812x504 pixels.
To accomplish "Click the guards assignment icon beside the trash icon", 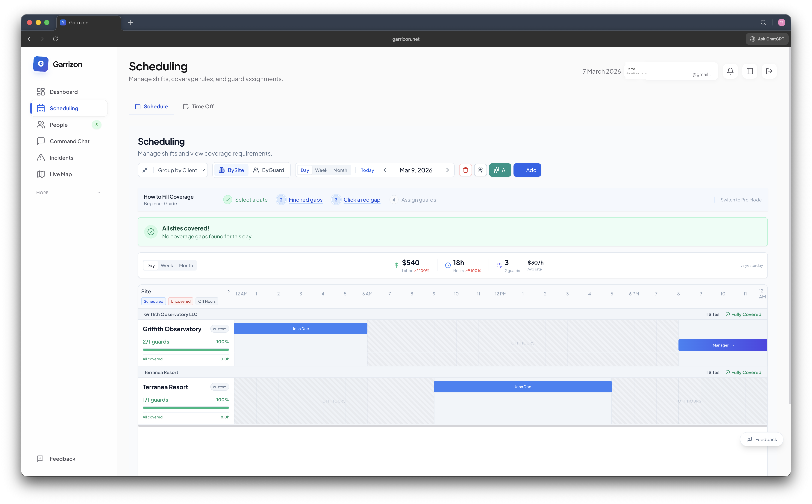I will pos(480,170).
